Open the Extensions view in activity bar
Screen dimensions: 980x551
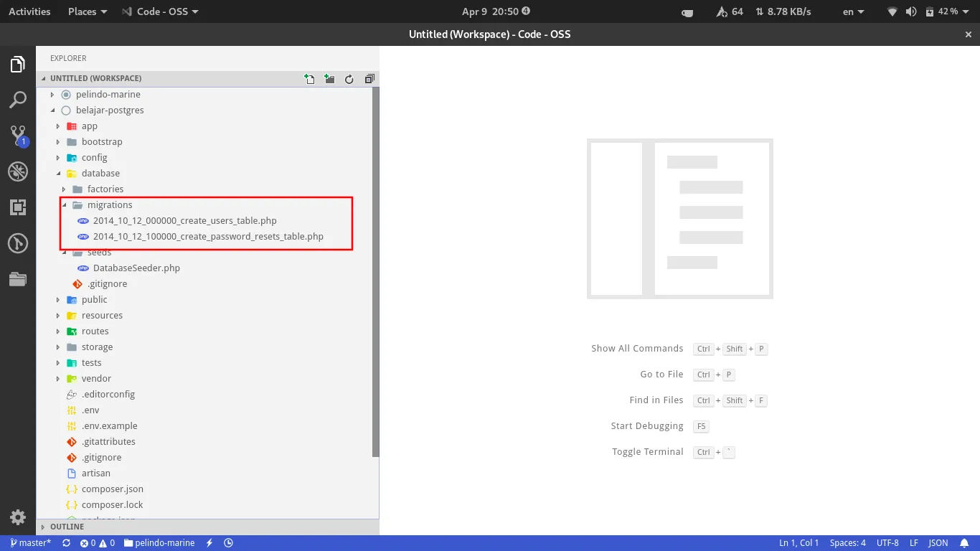(x=18, y=207)
